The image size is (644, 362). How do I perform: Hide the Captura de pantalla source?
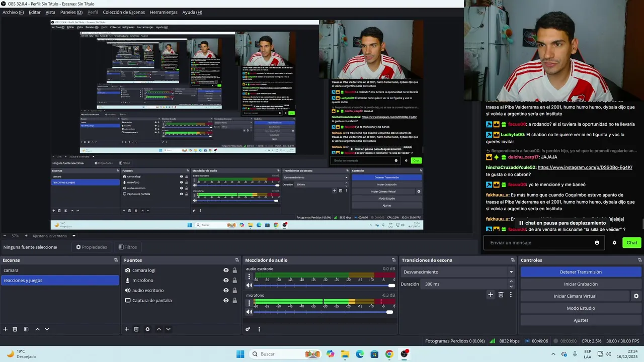pyautogui.click(x=226, y=300)
